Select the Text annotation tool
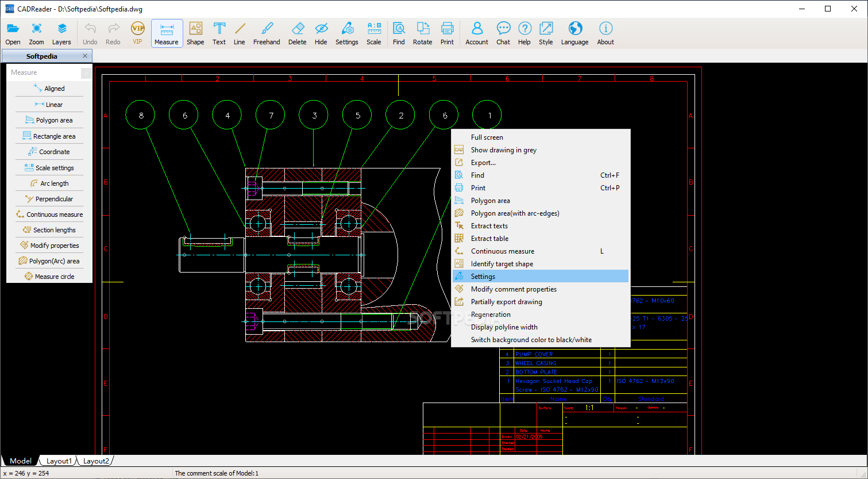Image resolution: width=868 pixels, height=479 pixels. pos(219,33)
